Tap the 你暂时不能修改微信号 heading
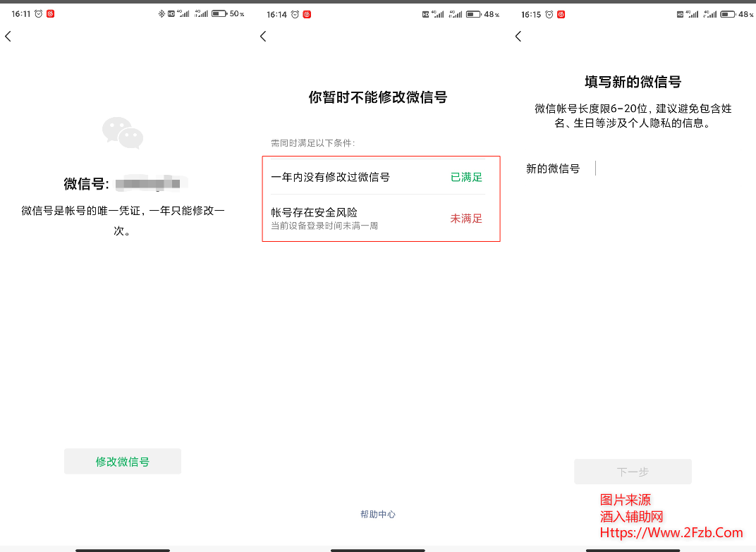This screenshot has height=552, width=756. pyautogui.click(x=377, y=97)
